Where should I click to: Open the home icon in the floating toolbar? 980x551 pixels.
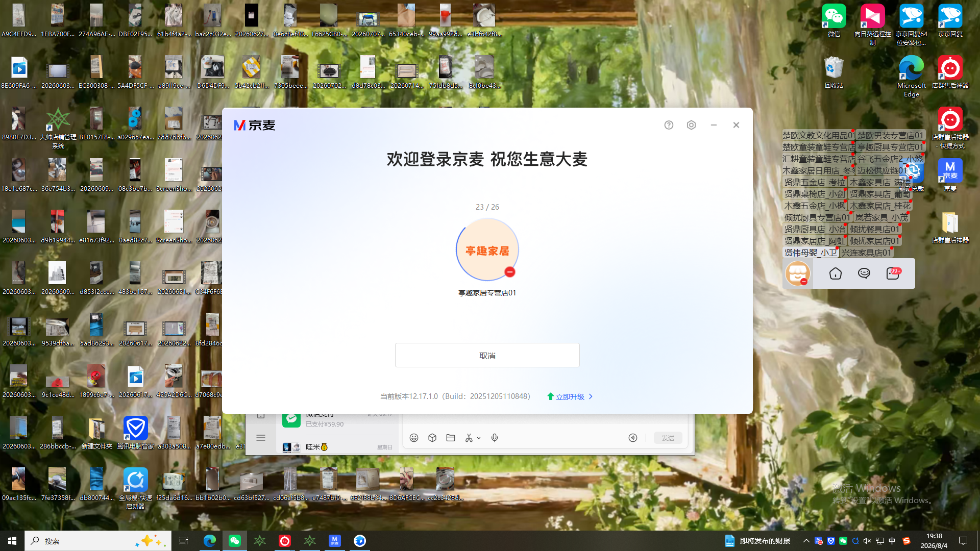[x=836, y=273]
